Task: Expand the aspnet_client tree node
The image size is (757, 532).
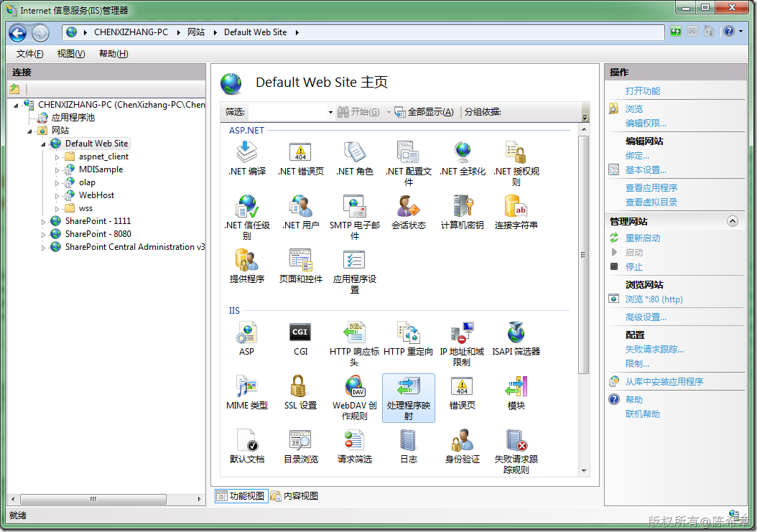Action: click(x=57, y=157)
